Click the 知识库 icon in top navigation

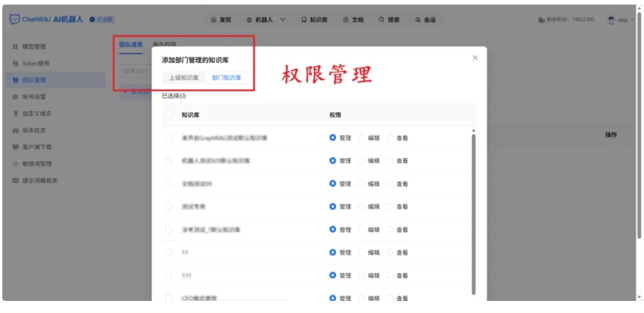click(x=304, y=20)
